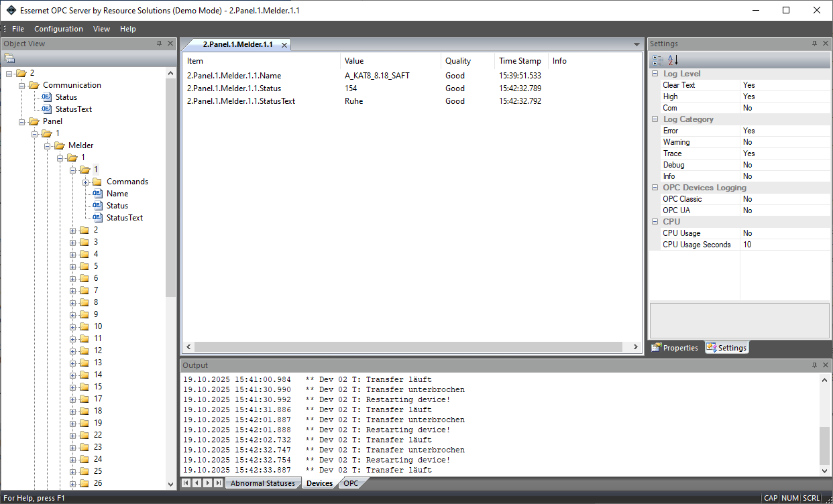Screen dimensions: 833x504
Task: Collapse the Melder folder node
Action: tap(48, 145)
